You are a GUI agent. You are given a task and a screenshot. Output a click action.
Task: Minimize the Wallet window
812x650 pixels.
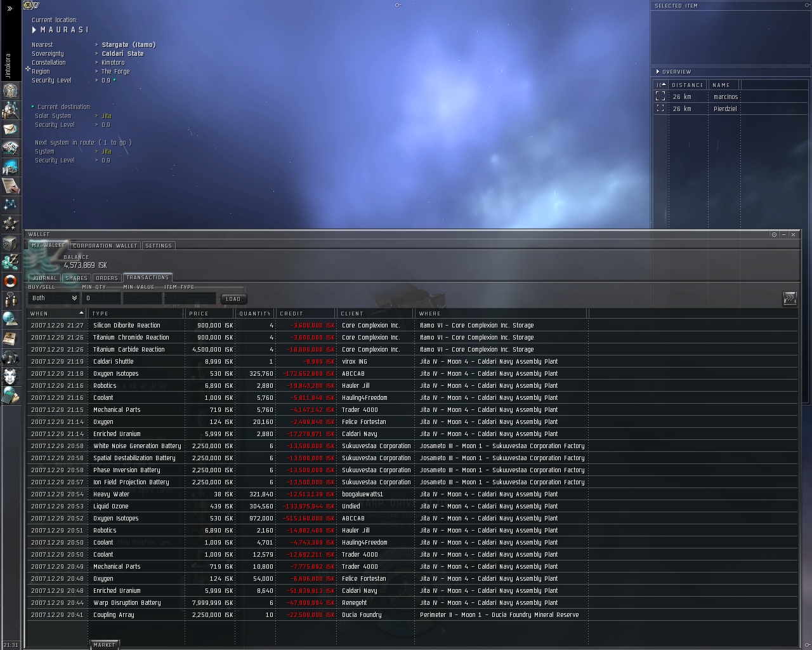click(784, 234)
